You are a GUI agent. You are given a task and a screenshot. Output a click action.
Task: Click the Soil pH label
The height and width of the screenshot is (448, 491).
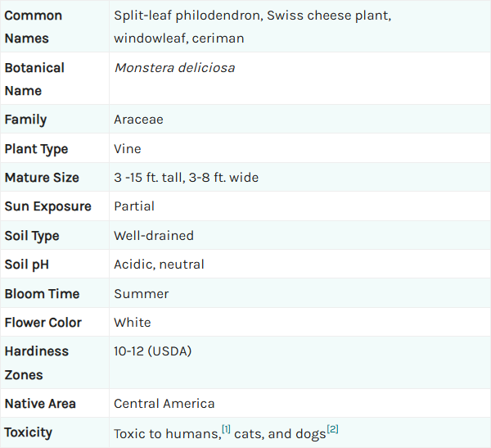pyautogui.click(x=27, y=265)
